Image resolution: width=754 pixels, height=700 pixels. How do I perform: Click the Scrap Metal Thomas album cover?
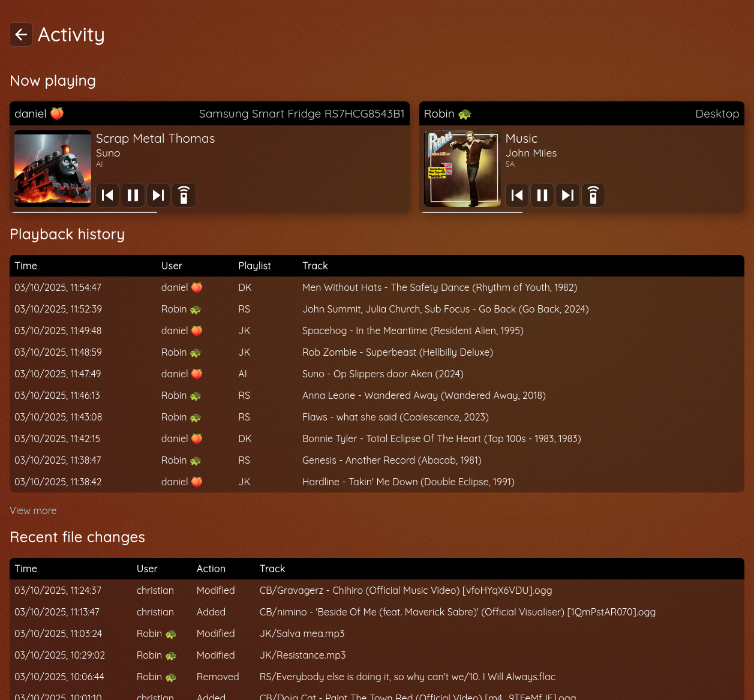[x=53, y=169]
